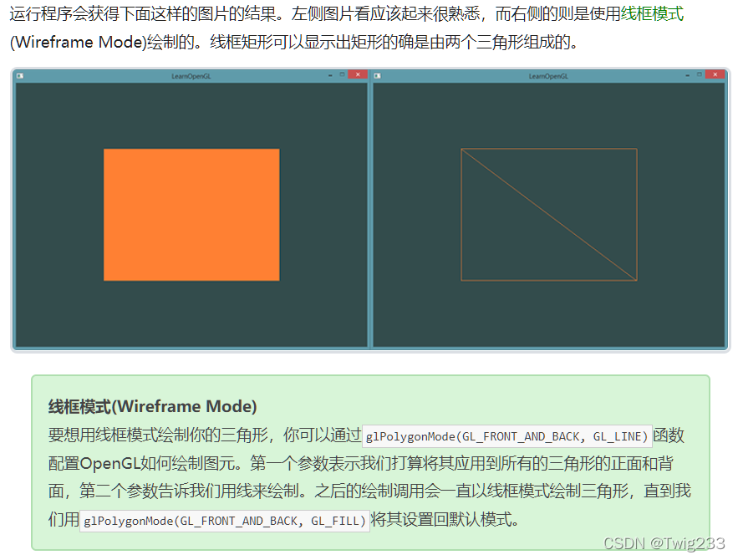Select the orange filled rectangle
738x560 pixels.
click(x=191, y=214)
